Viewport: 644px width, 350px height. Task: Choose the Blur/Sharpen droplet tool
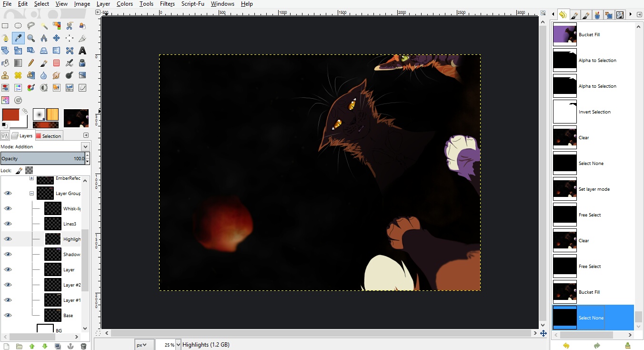coord(44,75)
